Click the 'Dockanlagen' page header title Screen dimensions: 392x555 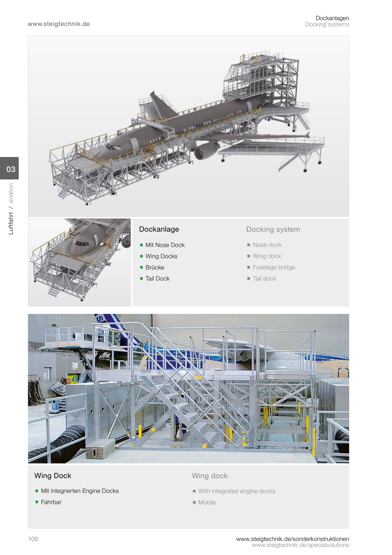tap(332, 18)
